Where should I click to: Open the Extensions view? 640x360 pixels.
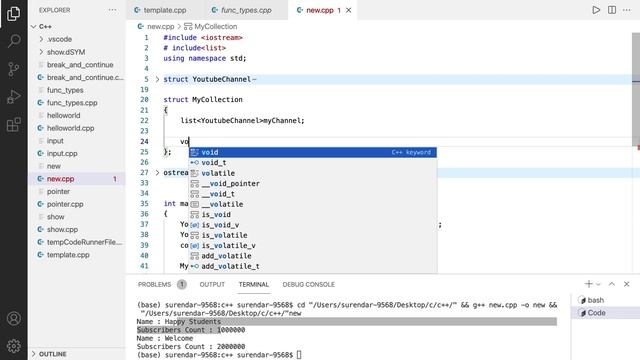(13, 125)
